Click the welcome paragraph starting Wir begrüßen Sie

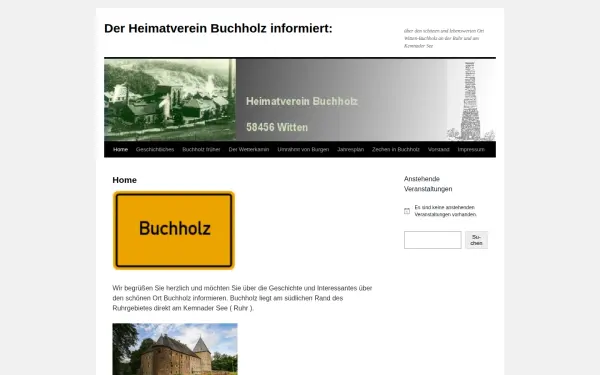242,298
